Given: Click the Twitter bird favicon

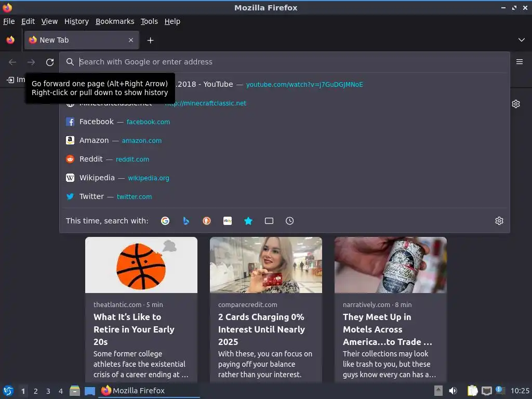Looking at the screenshot, I should click(x=70, y=196).
